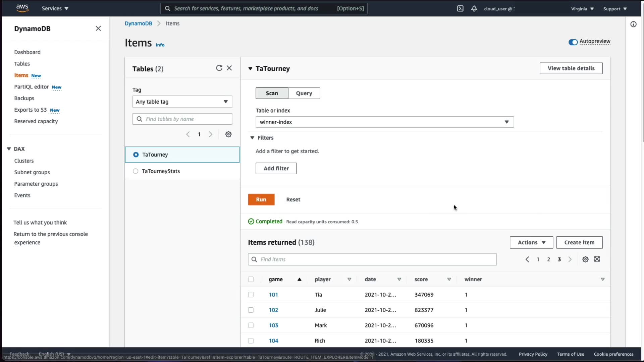Open items table preferences gear icon
This screenshot has width=644, height=362.
click(585, 259)
